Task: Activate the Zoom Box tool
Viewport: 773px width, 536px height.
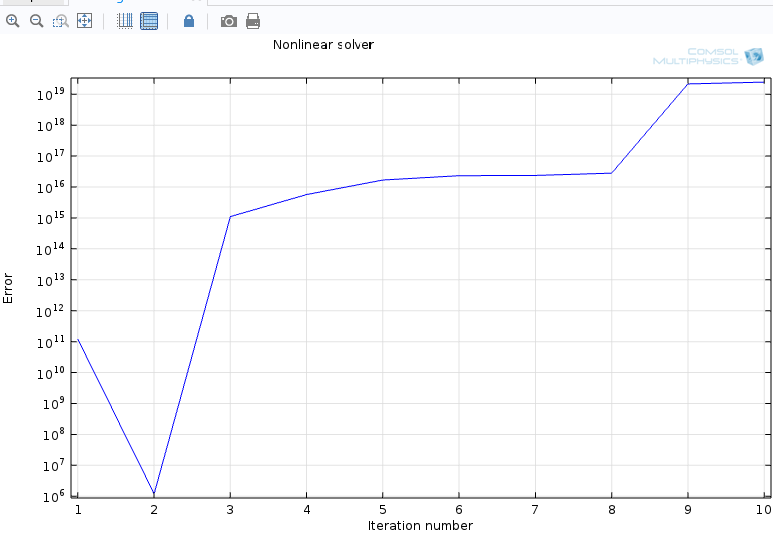Action: (60, 21)
